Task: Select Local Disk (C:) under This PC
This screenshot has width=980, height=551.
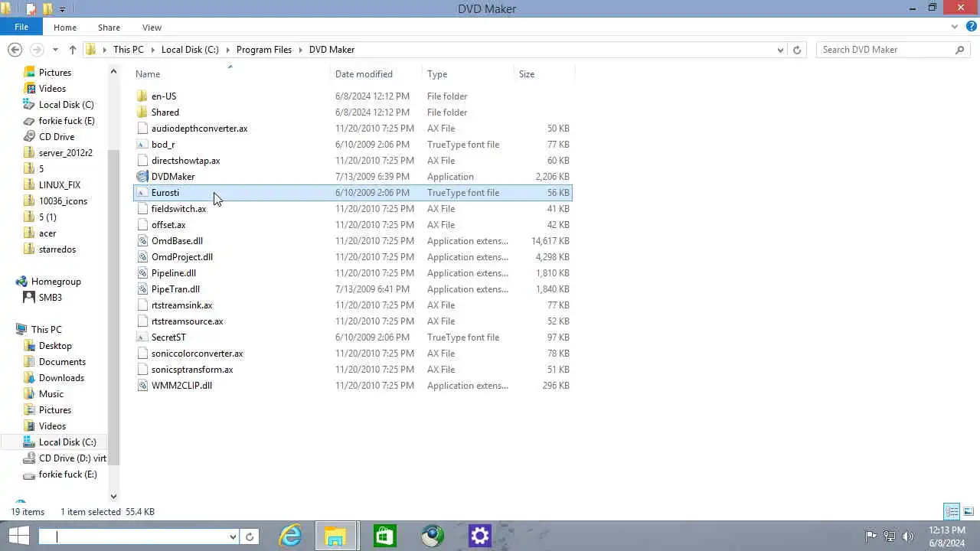Action: pyautogui.click(x=67, y=442)
